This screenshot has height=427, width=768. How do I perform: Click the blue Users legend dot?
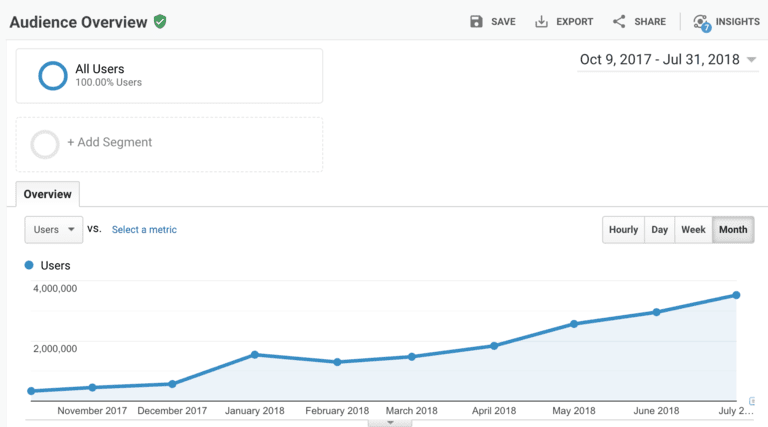click(x=29, y=265)
